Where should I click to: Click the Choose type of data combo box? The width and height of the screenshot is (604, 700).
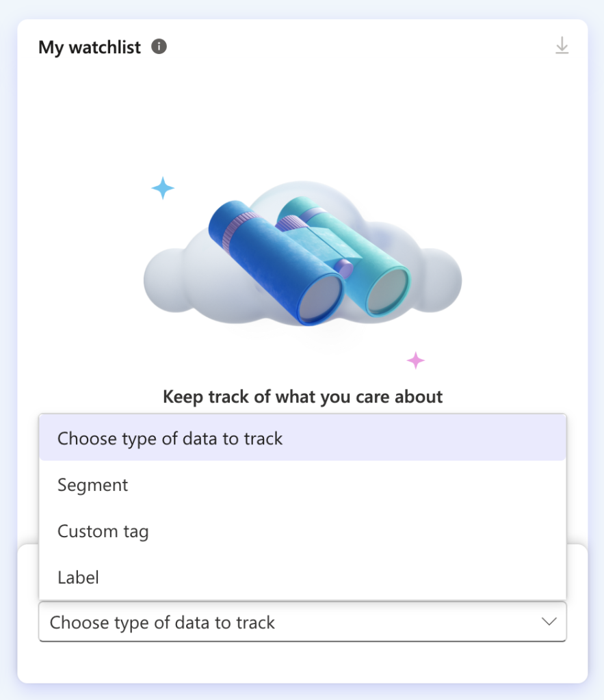(302, 622)
